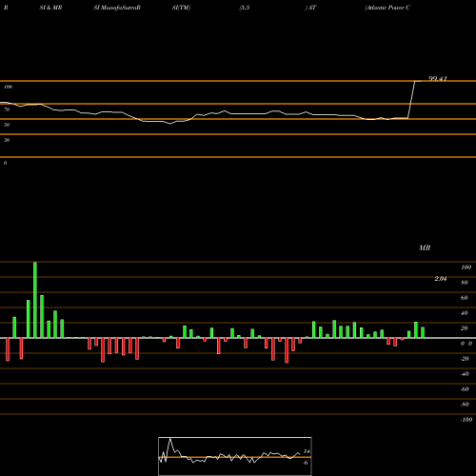Click the 'SI MunafaSutraR' header text

[x=117, y=8]
